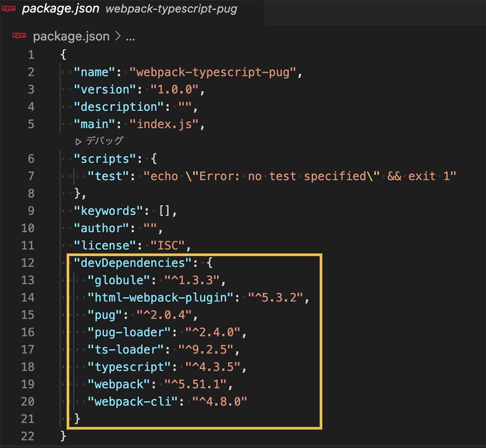Click the "webpack-cli" dependency name
The height and width of the screenshot is (448, 486).
click(133, 402)
